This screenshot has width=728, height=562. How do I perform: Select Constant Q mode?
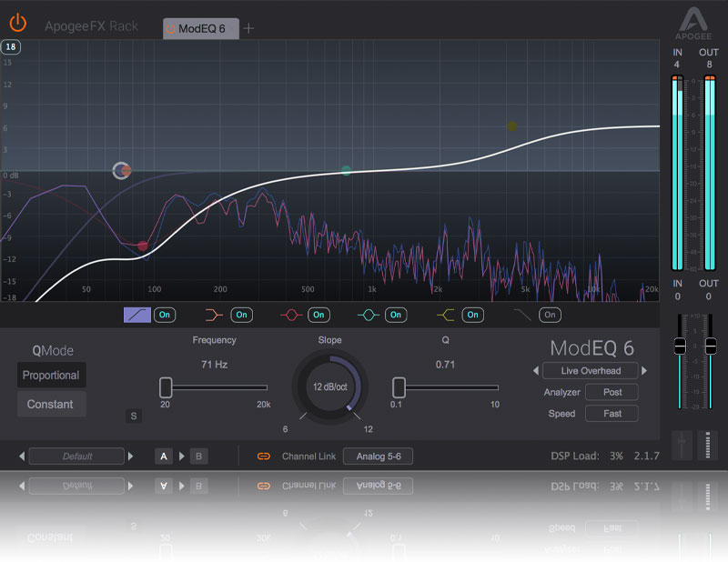pos(51,404)
